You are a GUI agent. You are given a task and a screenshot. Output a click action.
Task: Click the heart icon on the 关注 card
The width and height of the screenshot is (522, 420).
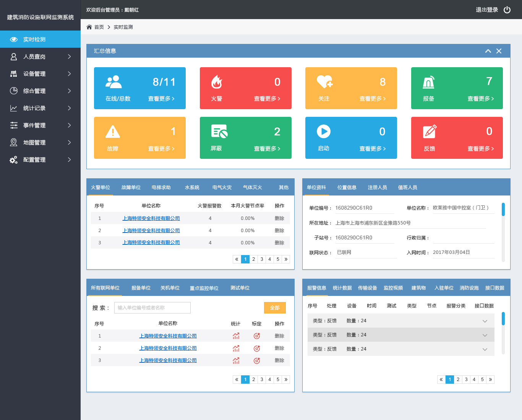coord(325,82)
